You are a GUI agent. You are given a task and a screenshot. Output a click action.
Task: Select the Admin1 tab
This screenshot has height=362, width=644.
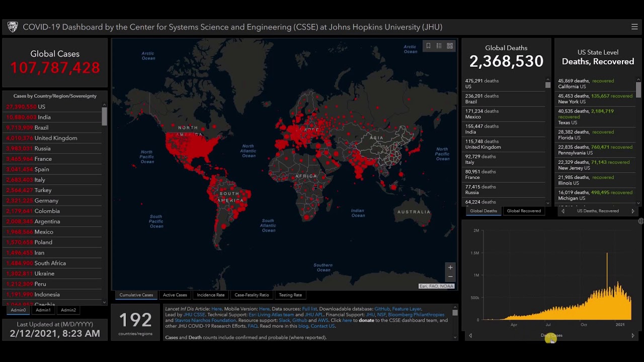point(43,310)
